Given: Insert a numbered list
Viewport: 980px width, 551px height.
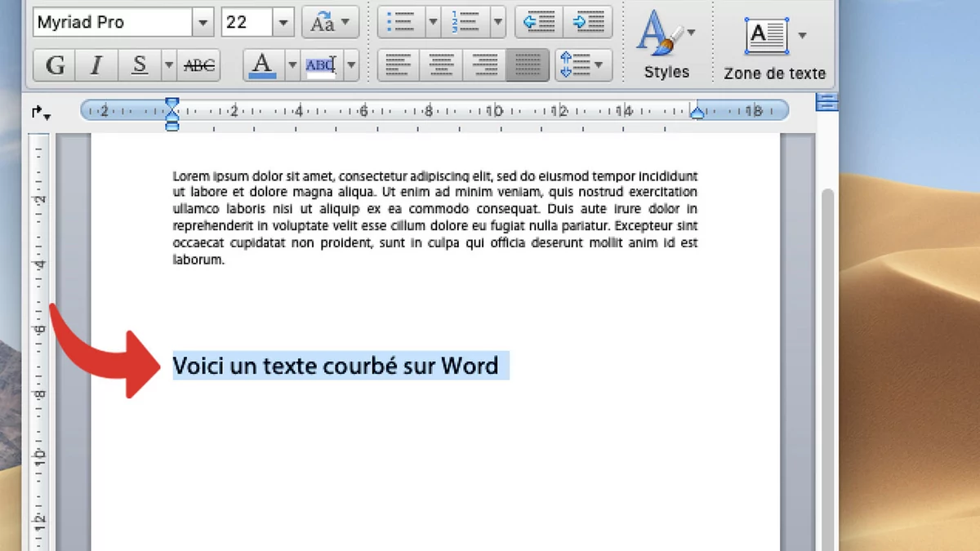Looking at the screenshot, I should tap(465, 22).
